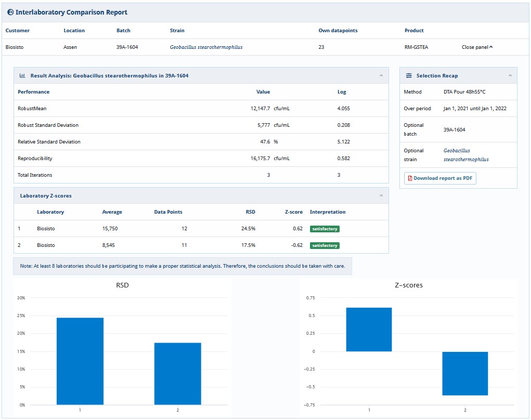Collapse the Result Analysis panel using its chevron
This screenshot has height=420, width=531.
381,76
